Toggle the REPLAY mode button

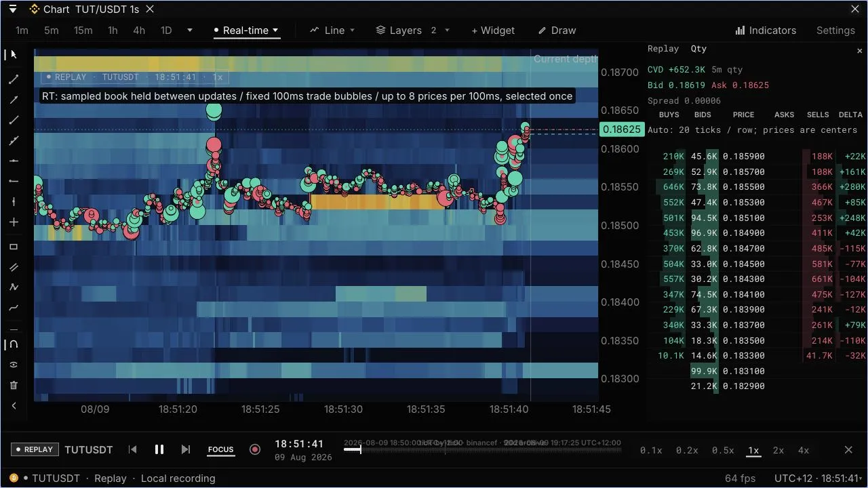pos(34,449)
